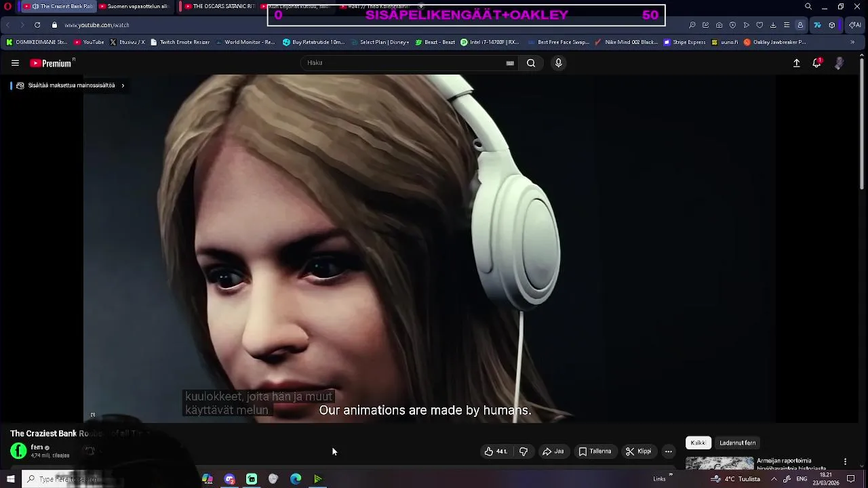Open the browser profile icon
The width and height of the screenshot is (868, 488).
tap(800, 25)
